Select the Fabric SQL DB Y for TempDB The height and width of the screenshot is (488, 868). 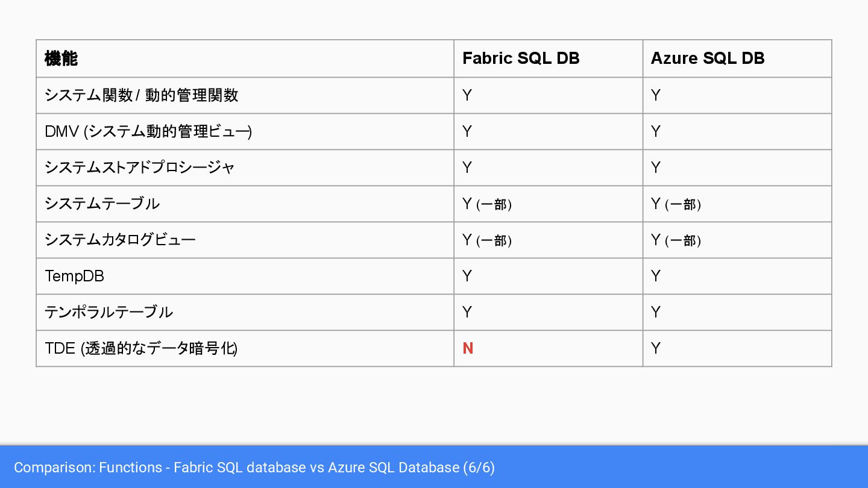[467, 276]
